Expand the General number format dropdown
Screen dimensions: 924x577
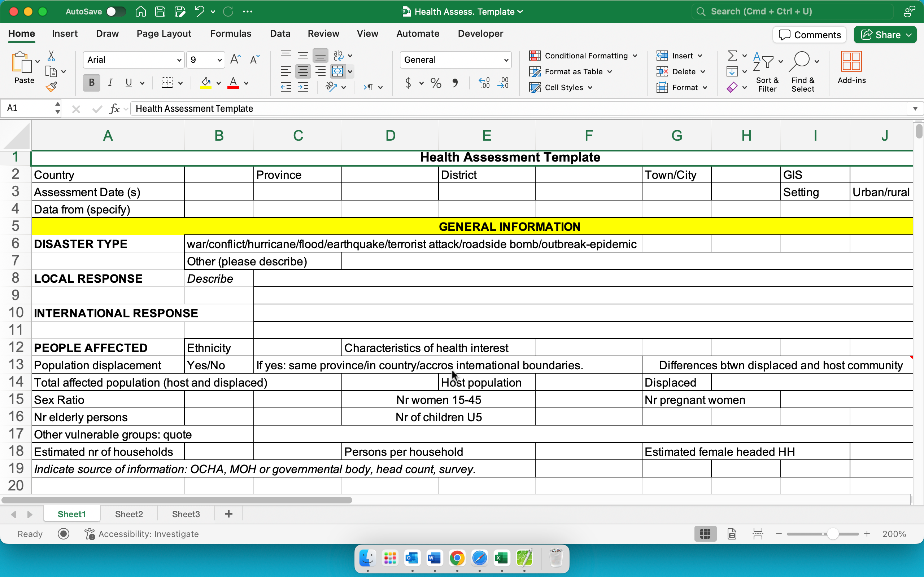[x=506, y=60]
